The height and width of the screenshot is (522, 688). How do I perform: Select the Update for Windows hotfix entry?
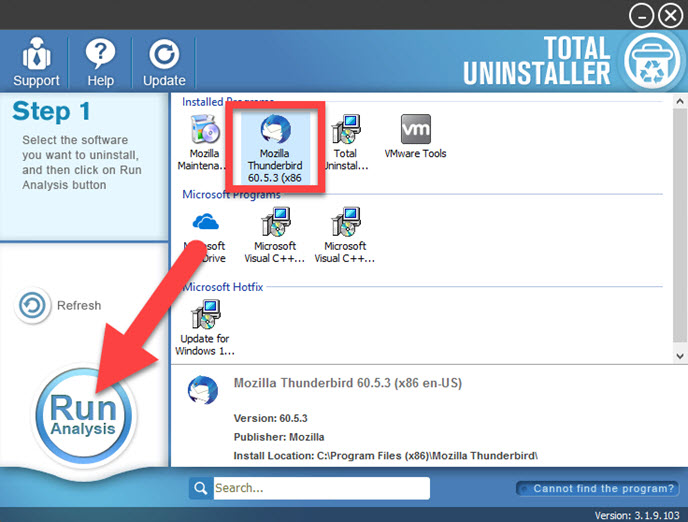205,328
